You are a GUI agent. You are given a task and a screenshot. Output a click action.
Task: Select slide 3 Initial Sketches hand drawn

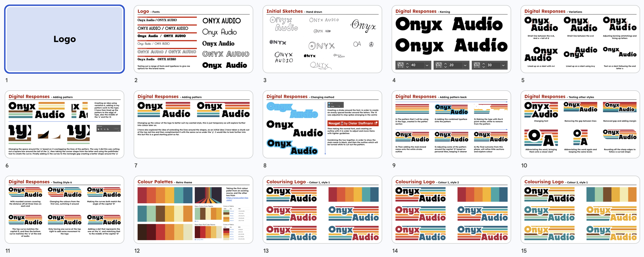pos(322,39)
